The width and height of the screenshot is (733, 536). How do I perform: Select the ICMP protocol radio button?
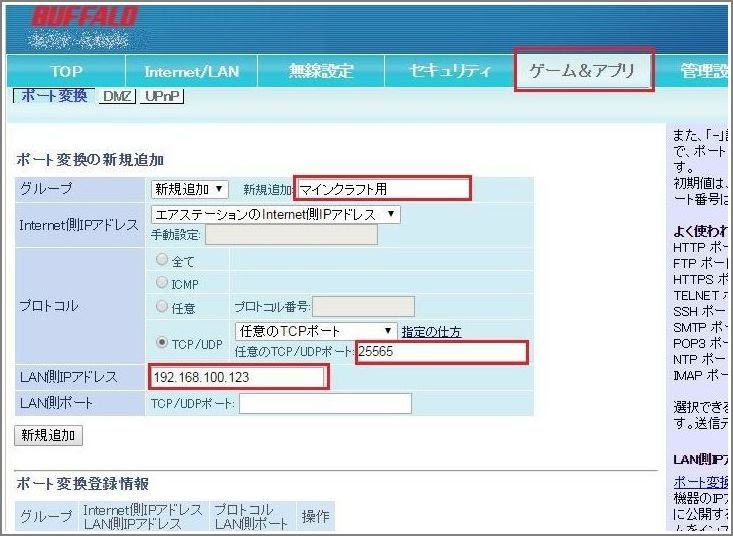coord(162,282)
